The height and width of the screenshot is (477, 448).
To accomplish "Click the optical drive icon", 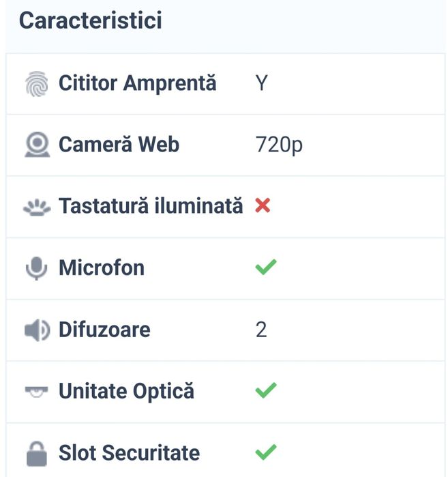I will 37,392.
